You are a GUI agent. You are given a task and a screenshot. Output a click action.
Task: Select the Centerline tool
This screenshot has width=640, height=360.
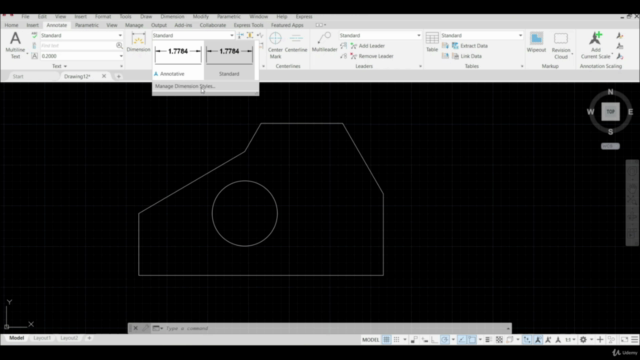(296, 42)
